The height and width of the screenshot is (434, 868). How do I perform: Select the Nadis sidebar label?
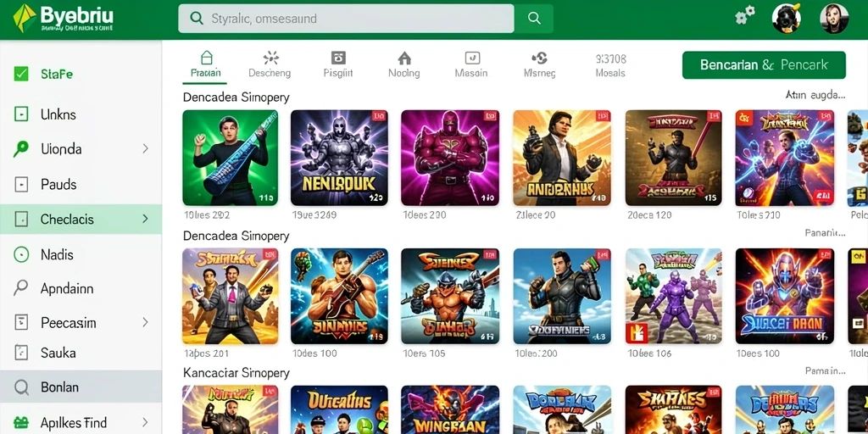(x=57, y=254)
